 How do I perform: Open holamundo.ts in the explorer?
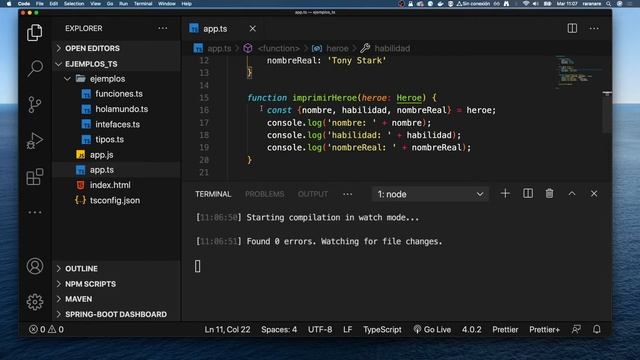click(116, 109)
